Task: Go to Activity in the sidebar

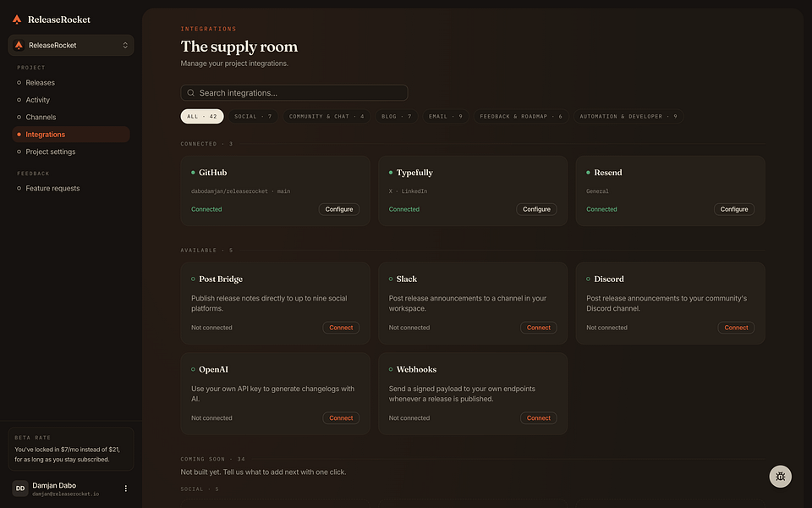Action: click(71, 100)
